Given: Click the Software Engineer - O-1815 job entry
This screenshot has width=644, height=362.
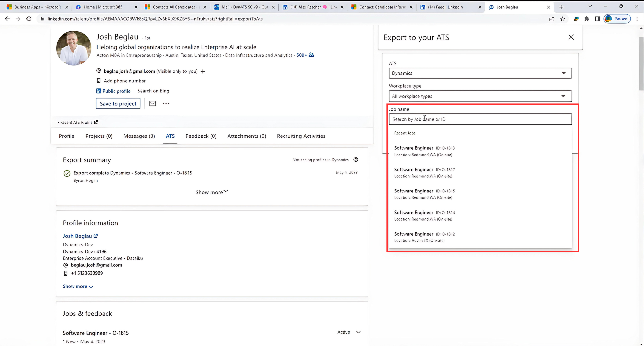Looking at the screenshot, I should pyautogui.click(x=96, y=333).
